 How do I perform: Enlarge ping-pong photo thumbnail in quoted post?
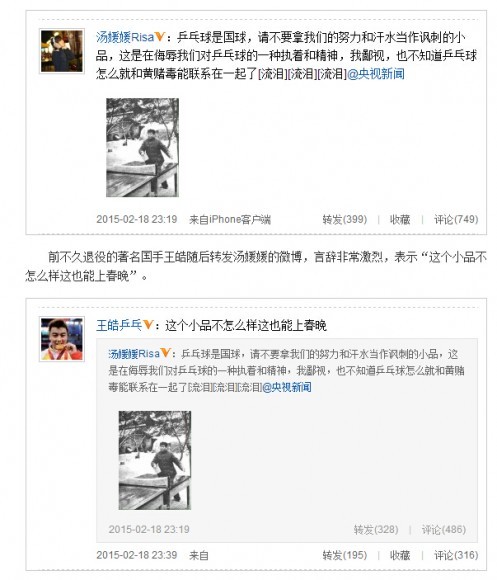(x=155, y=460)
